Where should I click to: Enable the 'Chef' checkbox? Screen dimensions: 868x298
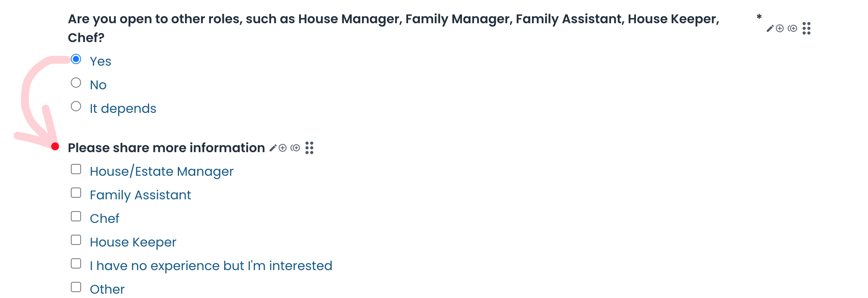tap(76, 217)
